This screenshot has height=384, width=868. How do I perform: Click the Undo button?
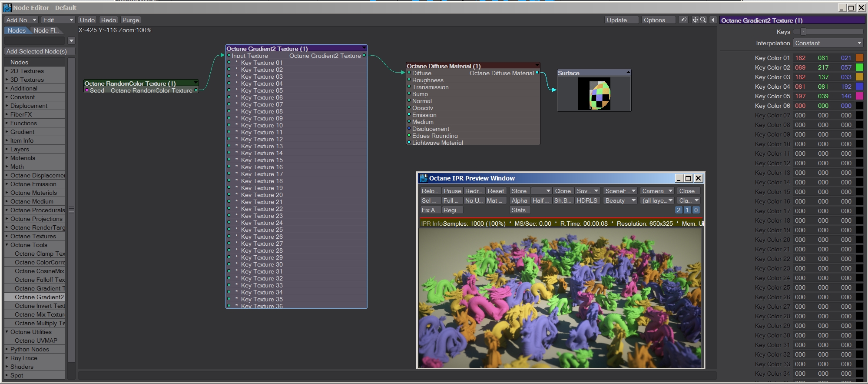87,20
